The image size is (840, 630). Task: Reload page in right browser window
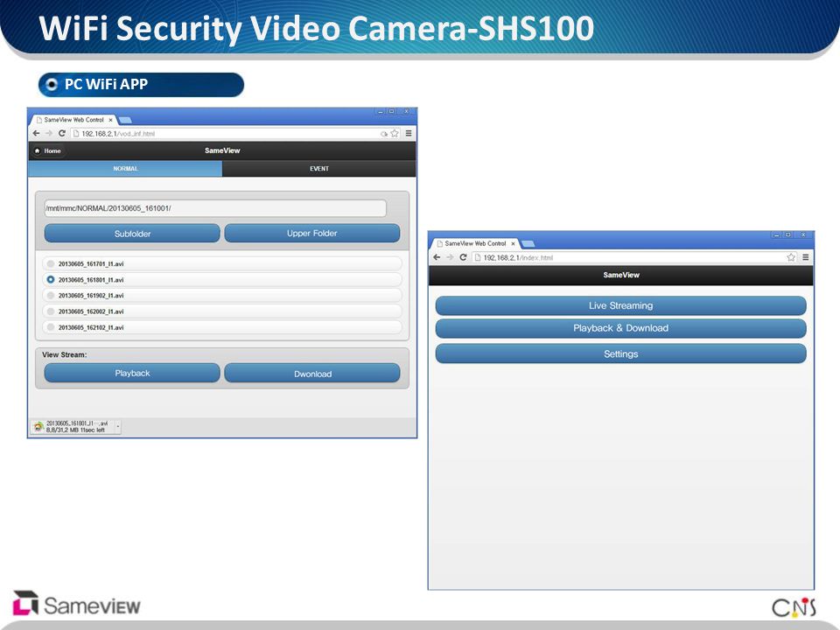pos(463,257)
